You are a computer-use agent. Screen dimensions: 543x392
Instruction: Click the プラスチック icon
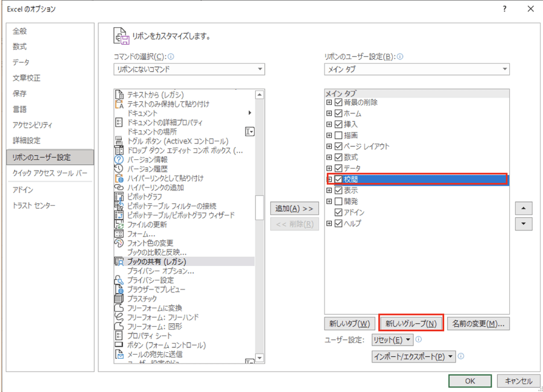pos(119,299)
